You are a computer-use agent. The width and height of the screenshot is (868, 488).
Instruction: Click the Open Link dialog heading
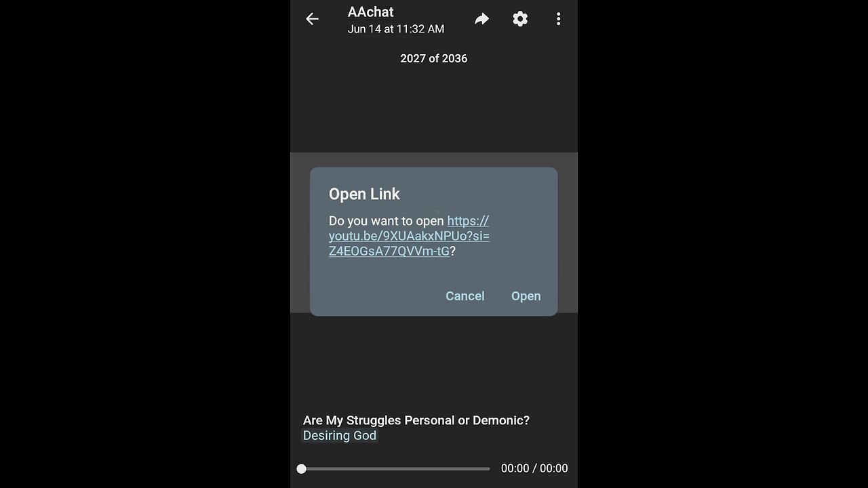coord(364,194)
